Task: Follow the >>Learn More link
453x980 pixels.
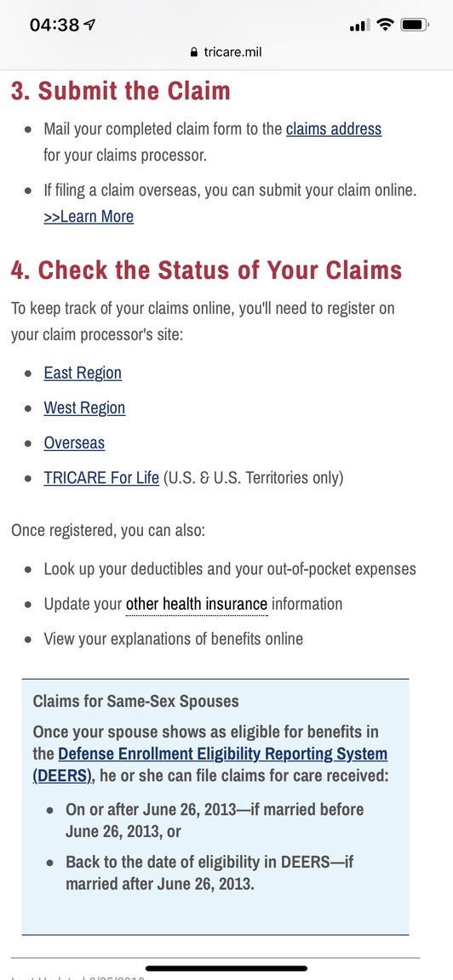Action: pyautogui.click(x=89, y=217)
